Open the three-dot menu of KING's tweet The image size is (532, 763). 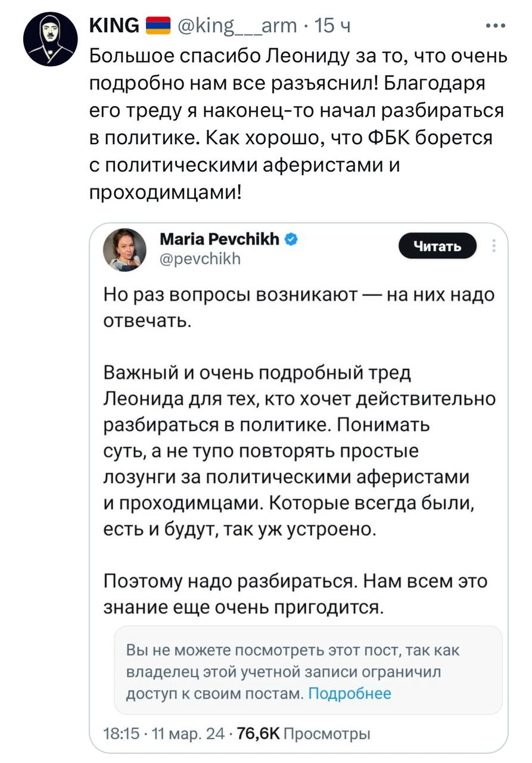[x=495, y=26]
